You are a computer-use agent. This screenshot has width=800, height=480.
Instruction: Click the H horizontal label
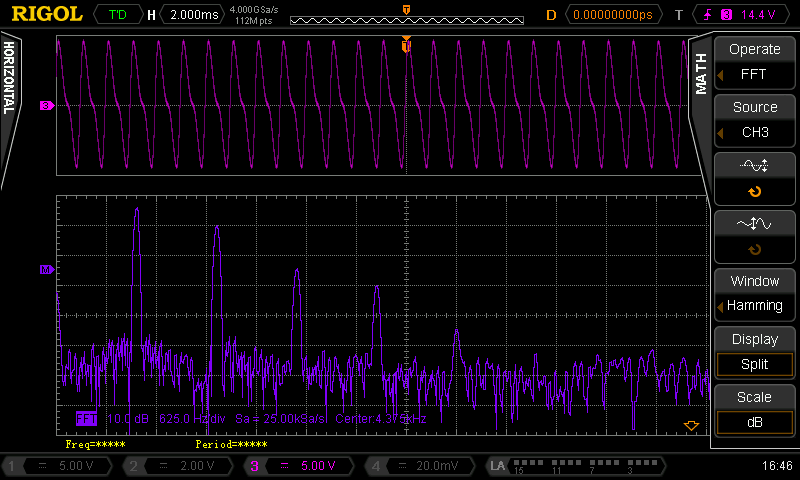151,15
